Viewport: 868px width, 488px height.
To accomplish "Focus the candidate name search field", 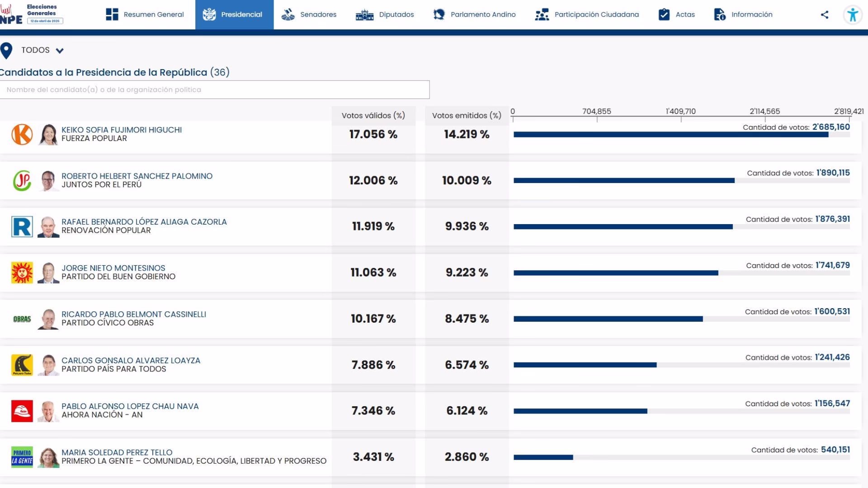I will tap(215, 89).
